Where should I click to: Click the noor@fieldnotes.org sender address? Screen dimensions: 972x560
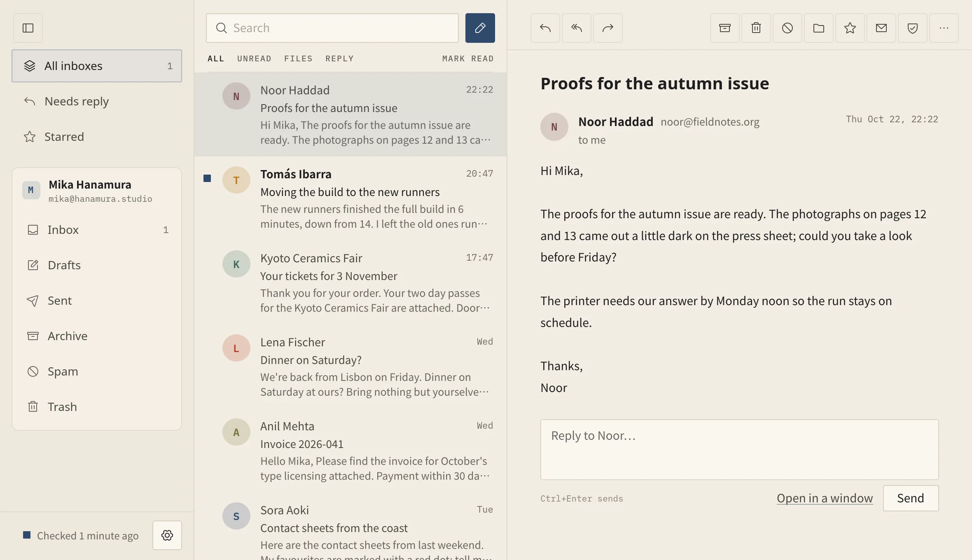[710, 122]
